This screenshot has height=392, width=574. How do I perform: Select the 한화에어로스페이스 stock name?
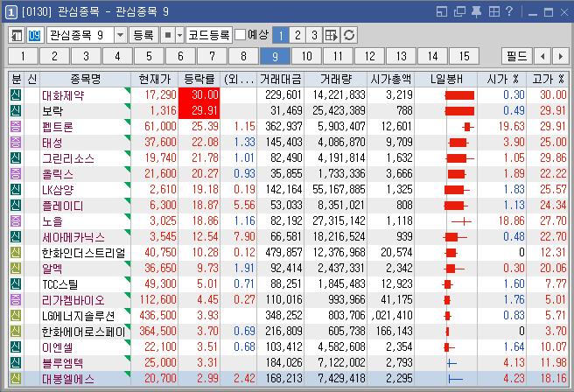coord(83,332)
